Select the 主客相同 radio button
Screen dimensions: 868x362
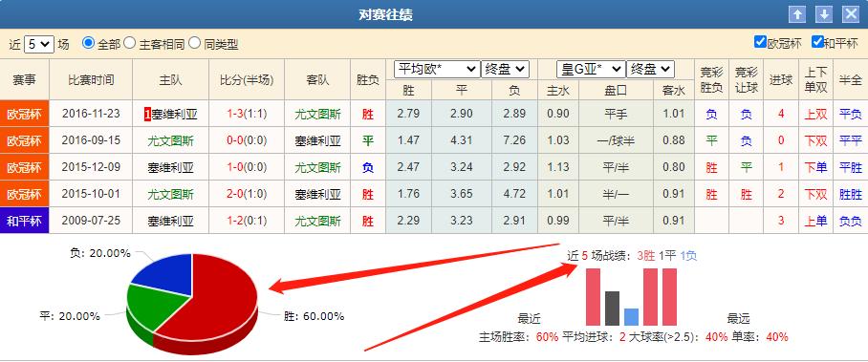[130, 43]
